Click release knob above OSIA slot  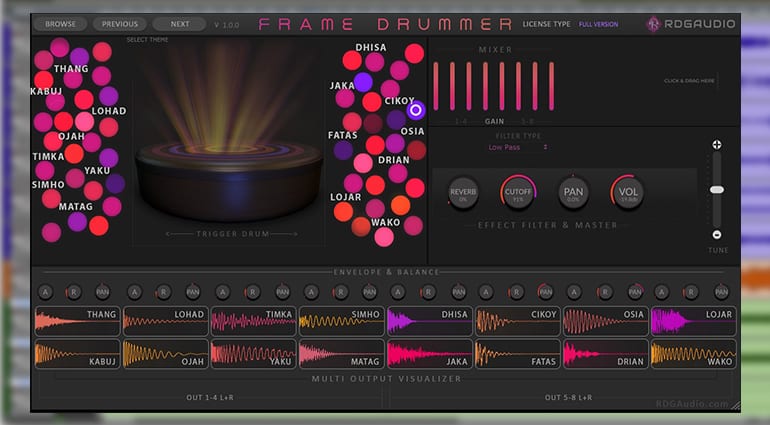[605, 292]
